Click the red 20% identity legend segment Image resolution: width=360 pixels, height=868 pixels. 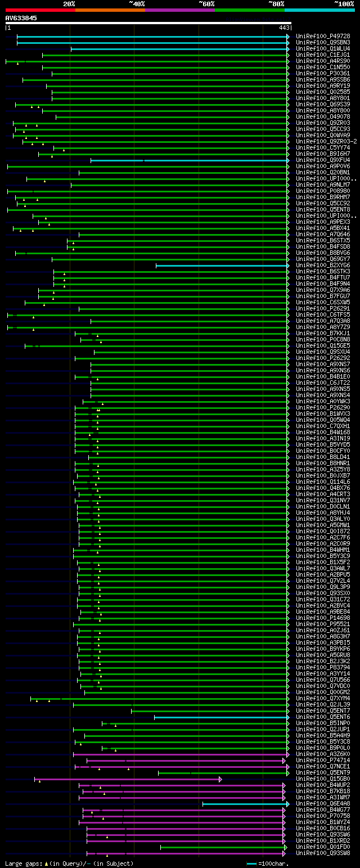click(40, 10)
